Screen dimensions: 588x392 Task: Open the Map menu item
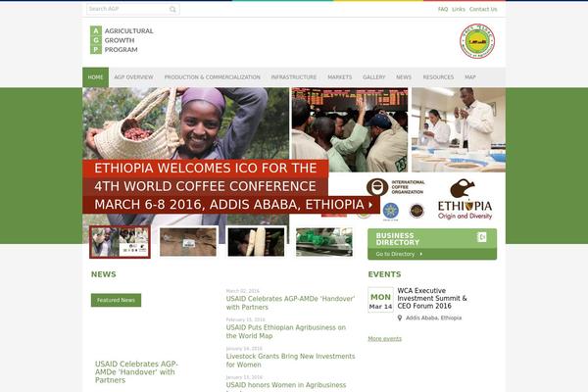click(x=470, y=77)
